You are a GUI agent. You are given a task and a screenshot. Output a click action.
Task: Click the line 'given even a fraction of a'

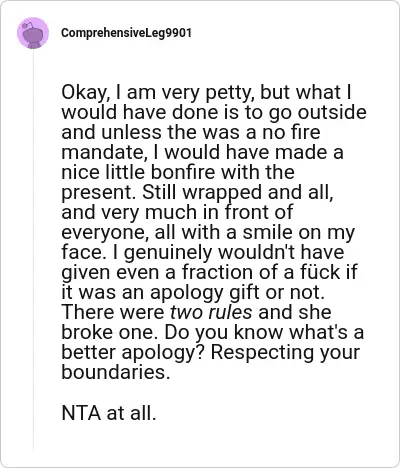[x=178, y=273]
